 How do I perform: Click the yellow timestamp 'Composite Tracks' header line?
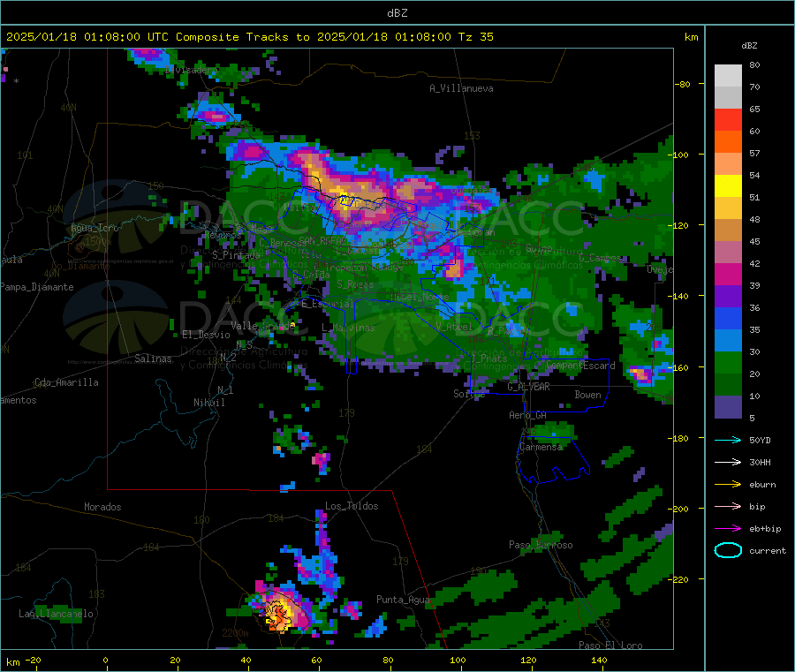click(x=249, y=37)
